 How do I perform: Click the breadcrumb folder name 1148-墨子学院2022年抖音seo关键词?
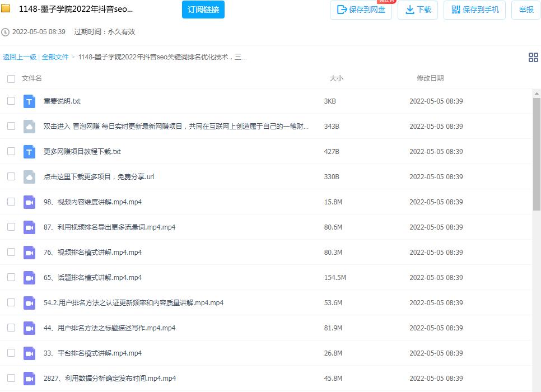[162, 57]
